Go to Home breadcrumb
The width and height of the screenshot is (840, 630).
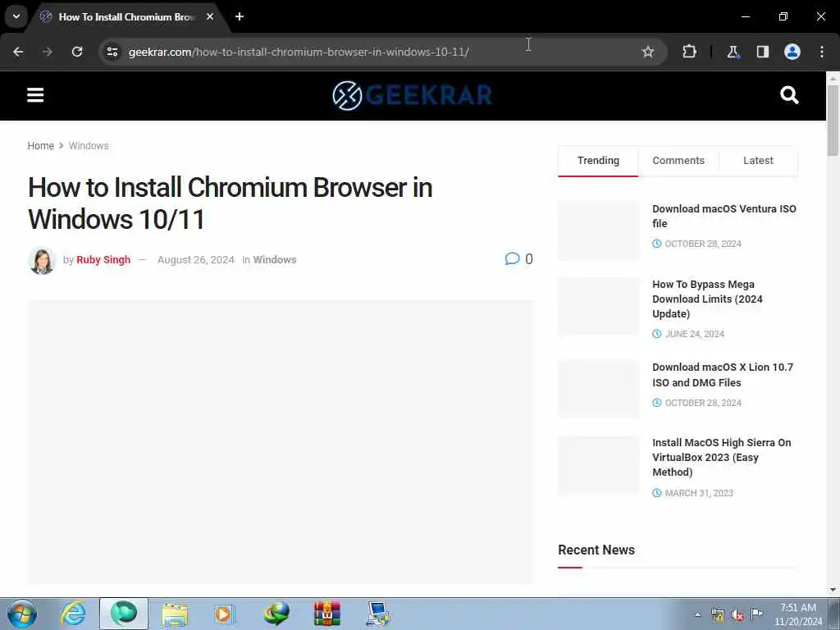[41, 146]
